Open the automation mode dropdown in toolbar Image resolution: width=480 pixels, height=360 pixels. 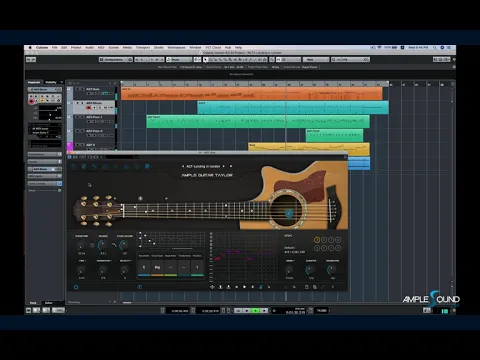179,60
